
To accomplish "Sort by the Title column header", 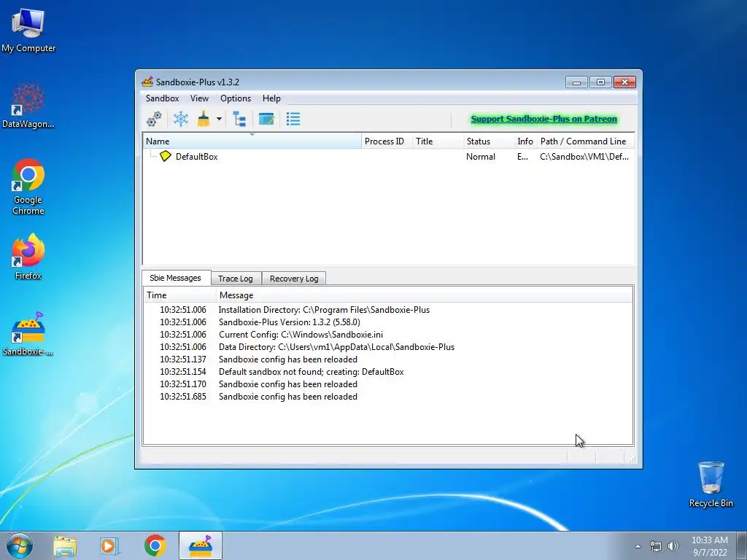I will tap(438, 141).
